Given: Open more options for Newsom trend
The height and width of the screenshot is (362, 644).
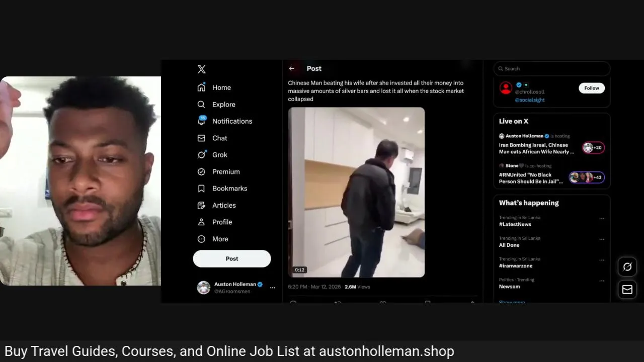Looking at the screenshot, I should (602, 281).
